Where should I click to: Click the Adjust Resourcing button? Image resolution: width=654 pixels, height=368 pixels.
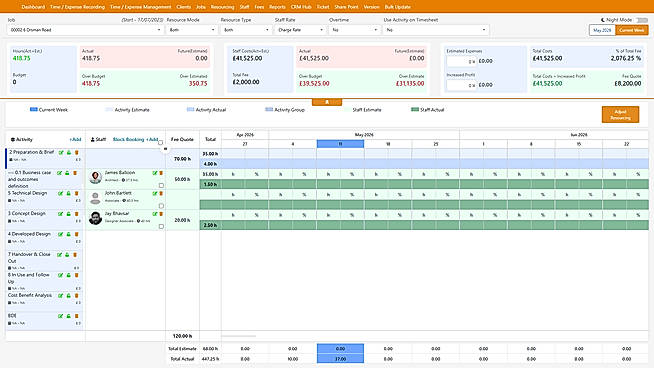pos(620,114)
